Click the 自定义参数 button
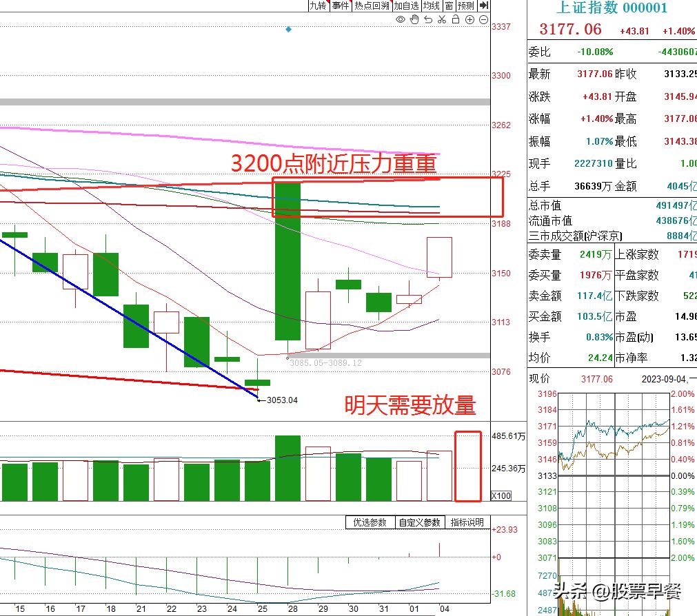The width and height of the screenshot is (697, 616). coord(419,522)
